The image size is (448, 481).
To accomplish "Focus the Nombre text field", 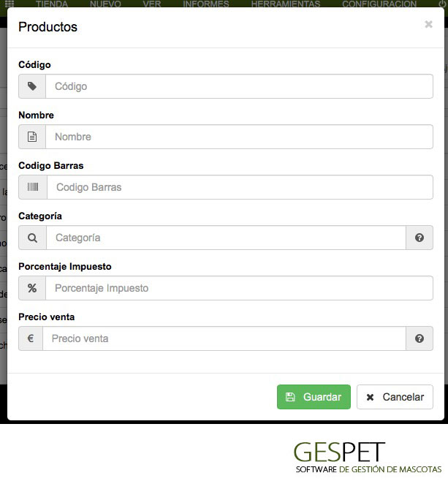I will tap(239, 137).
